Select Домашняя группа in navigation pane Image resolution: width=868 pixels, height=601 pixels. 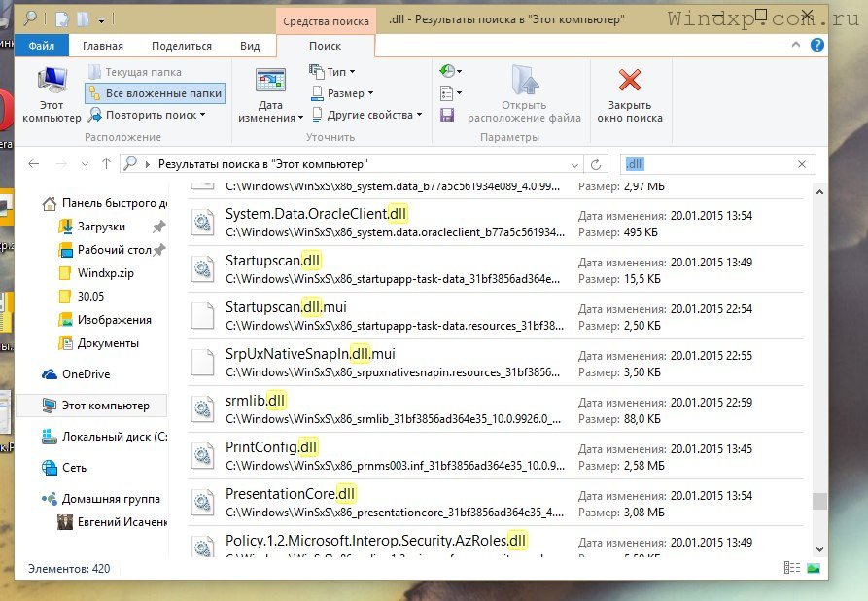coord(101,499)
